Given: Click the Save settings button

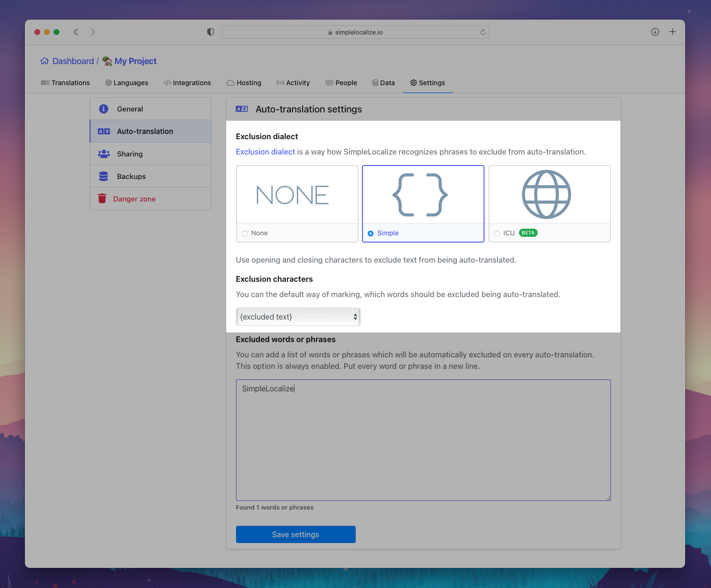Looking at the screenshot, I should [x=296, y=534].
